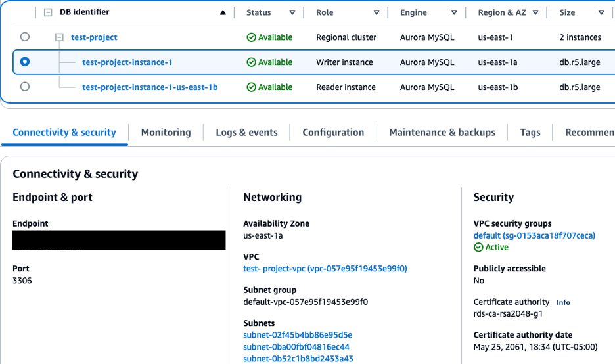Select test-project-instance-1 radio button
Viewport: 615px width, 364px height.
click(x=25, y=62)
